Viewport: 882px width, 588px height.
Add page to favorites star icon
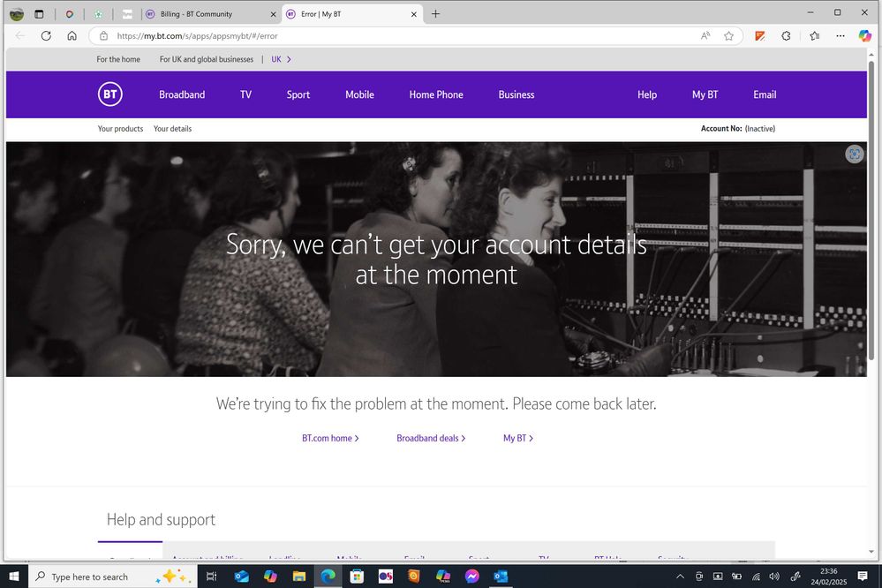click(728, 36)
